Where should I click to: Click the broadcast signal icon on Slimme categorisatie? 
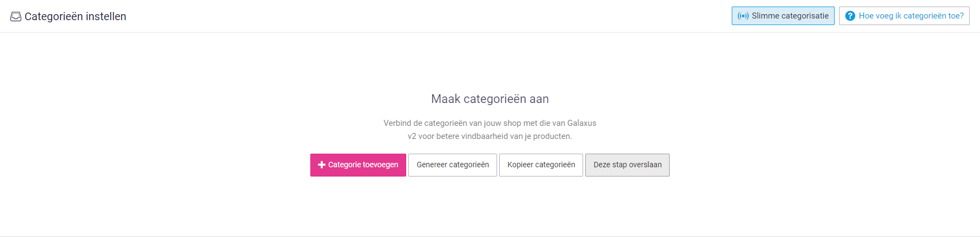743,16
